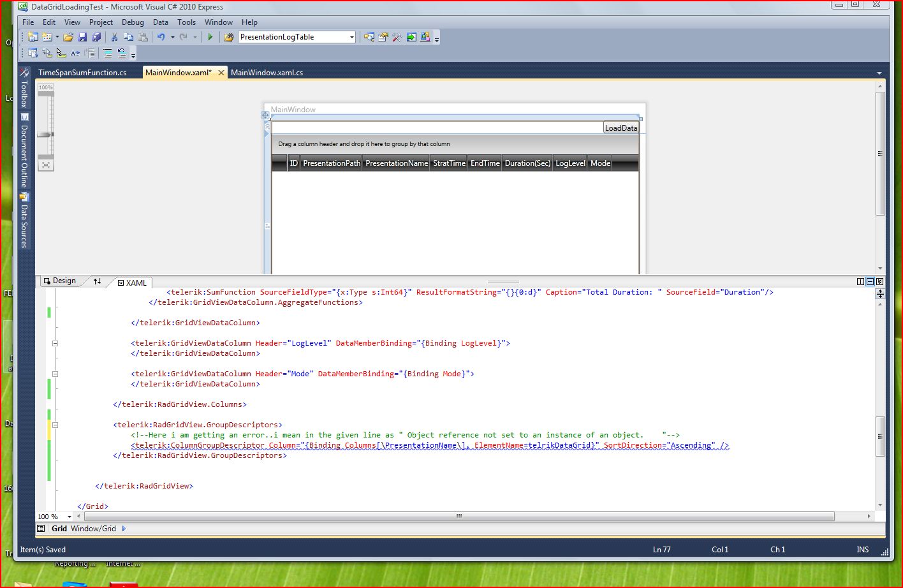
Task: Swap the Design and XAML panes
Action: coord(97,281)
